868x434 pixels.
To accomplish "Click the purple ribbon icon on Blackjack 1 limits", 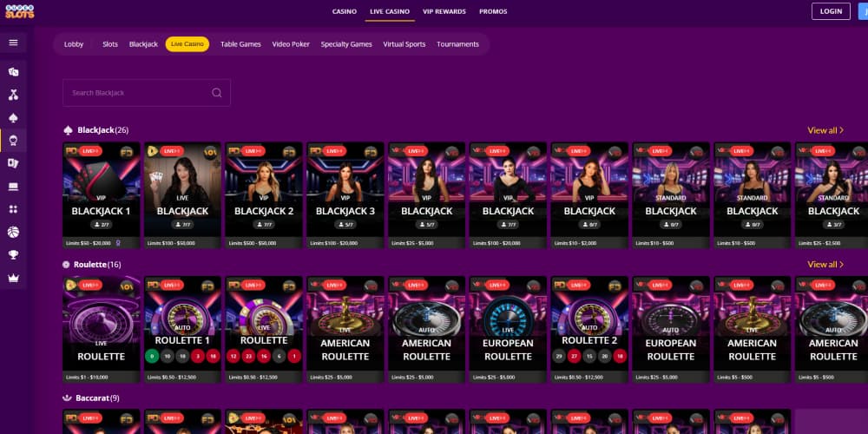I will click(117, 243).
